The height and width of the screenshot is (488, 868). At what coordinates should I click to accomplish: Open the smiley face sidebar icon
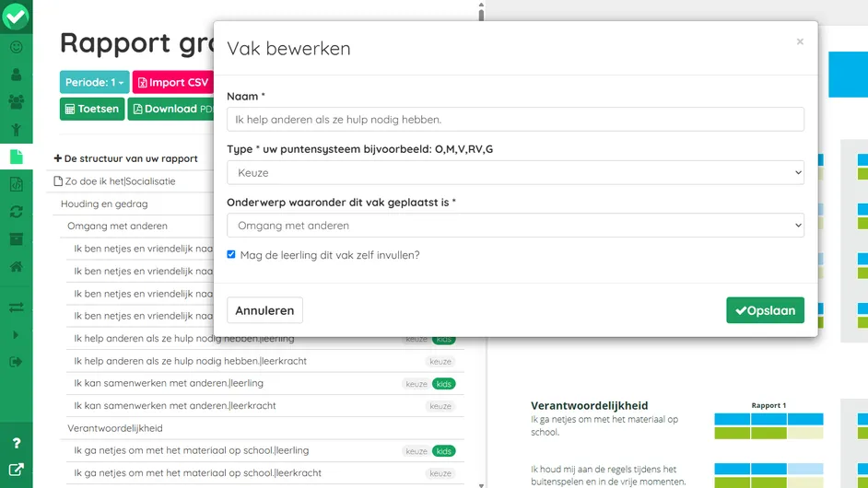click(x=16, y=47)
